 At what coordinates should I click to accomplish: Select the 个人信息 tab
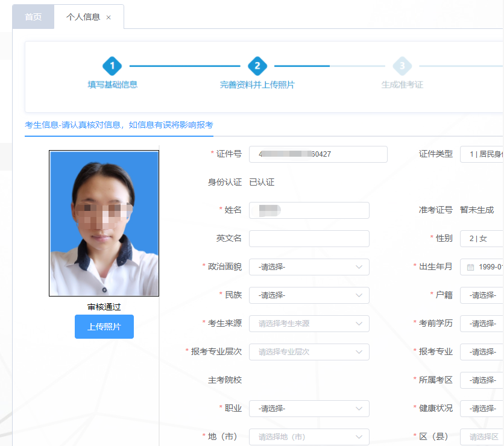click(82, 17)
